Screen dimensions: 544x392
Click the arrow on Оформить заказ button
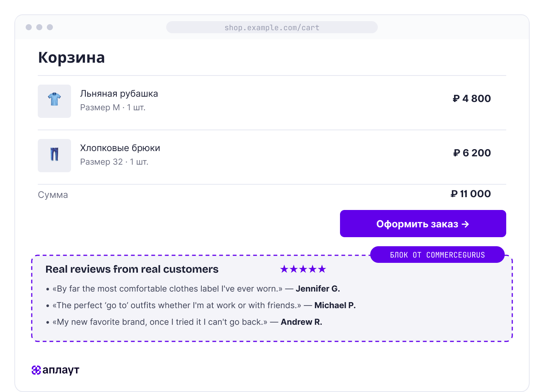(465, 224)
